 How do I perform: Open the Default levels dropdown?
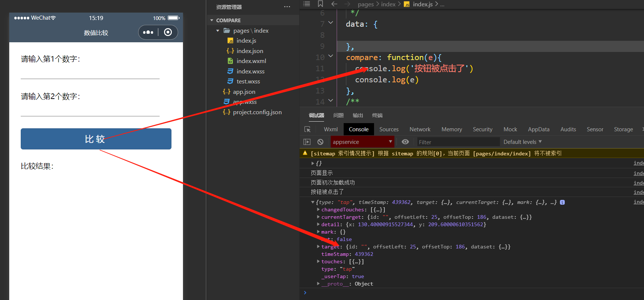pyautogui.click(x=522, y=142)
